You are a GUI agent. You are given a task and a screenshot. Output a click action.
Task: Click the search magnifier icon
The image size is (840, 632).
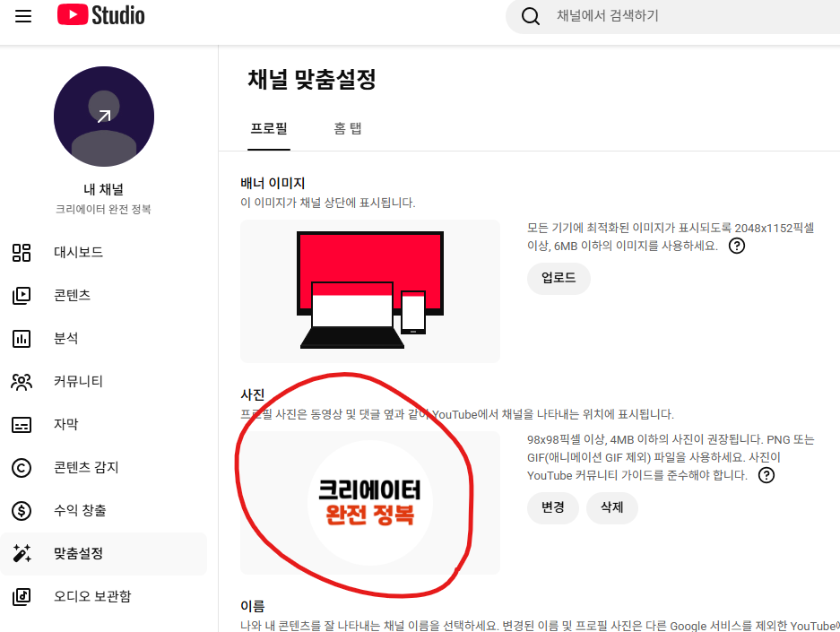click(530, 16)
